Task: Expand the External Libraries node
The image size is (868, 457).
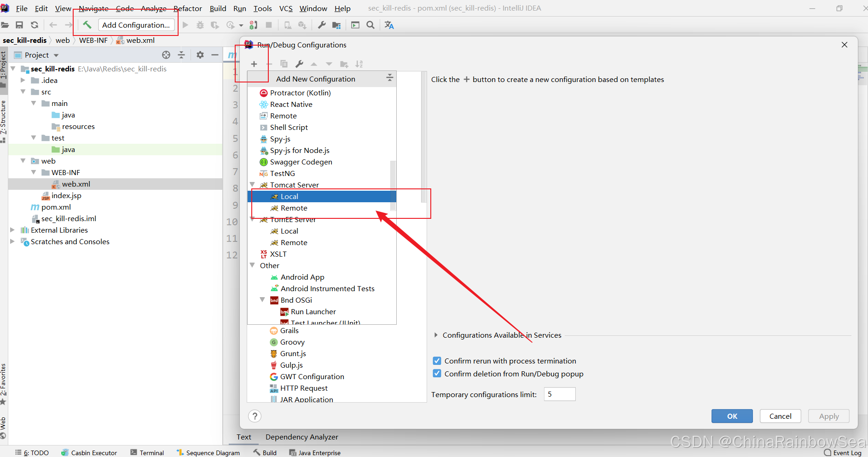Action: [x=12, y=230]
